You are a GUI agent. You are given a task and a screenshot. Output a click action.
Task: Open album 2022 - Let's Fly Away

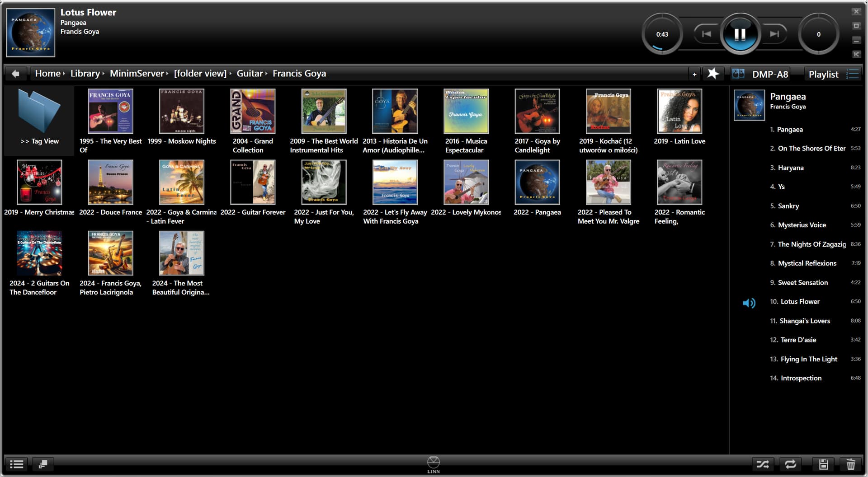pos(395,192)
